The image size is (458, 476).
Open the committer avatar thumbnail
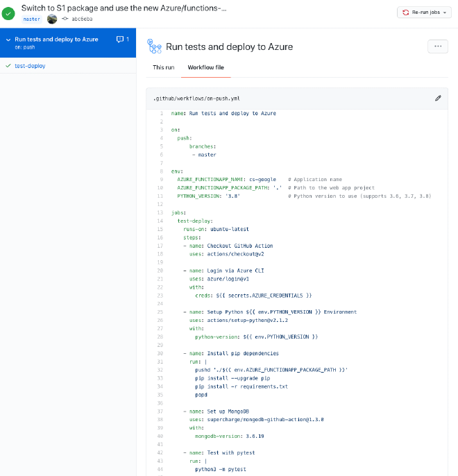coord(52,19)
